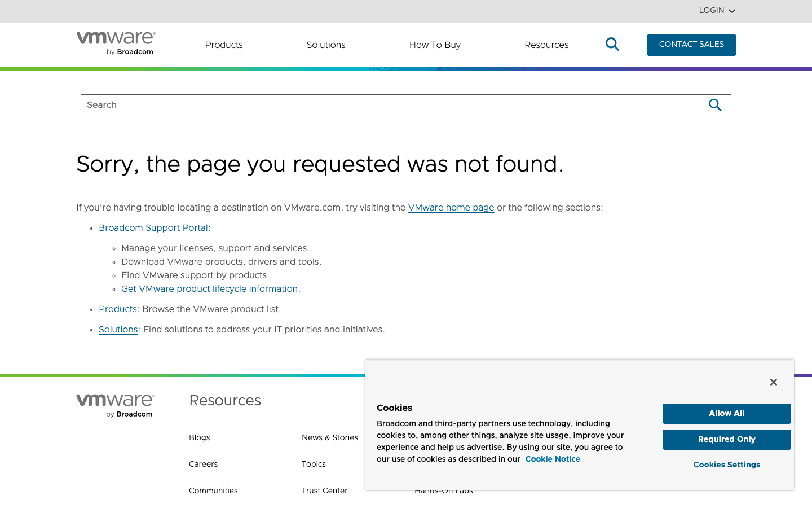
Task: Open the How To Buy menu
Action: [435, 45]
